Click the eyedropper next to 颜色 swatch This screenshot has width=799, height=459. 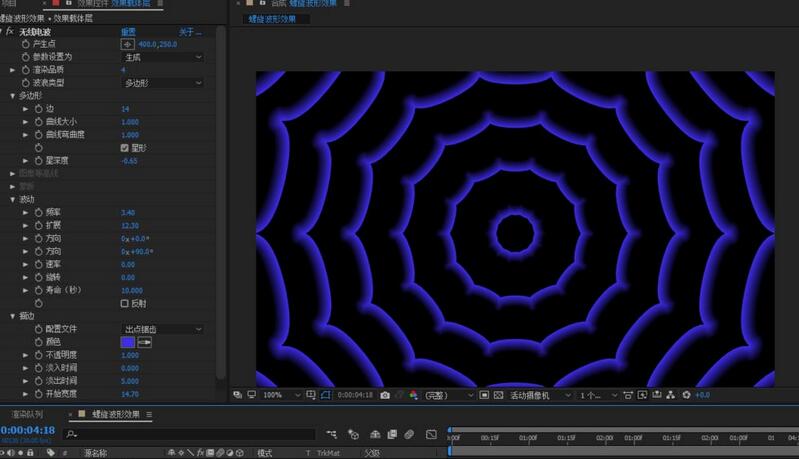[x=144, y=342]
